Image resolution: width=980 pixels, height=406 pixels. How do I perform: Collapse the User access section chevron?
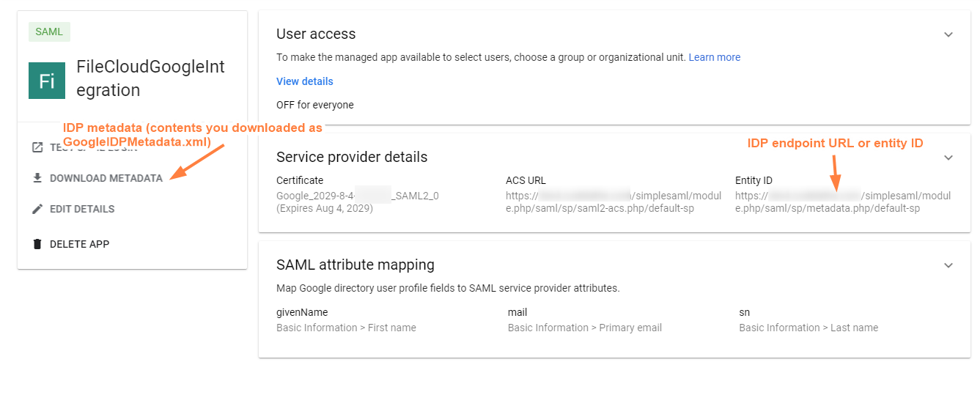(948, 34)
